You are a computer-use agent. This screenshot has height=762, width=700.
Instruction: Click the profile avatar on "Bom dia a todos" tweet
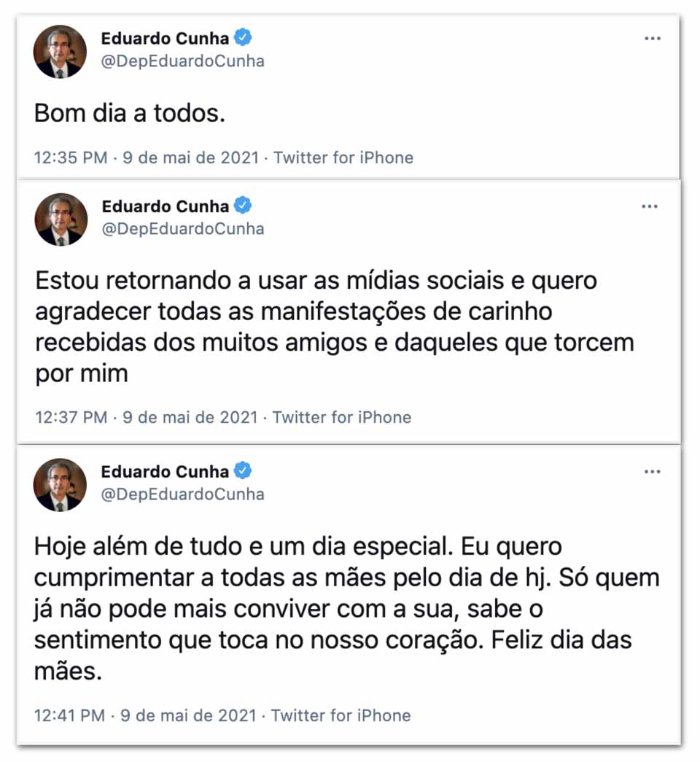tap(61, 53)
